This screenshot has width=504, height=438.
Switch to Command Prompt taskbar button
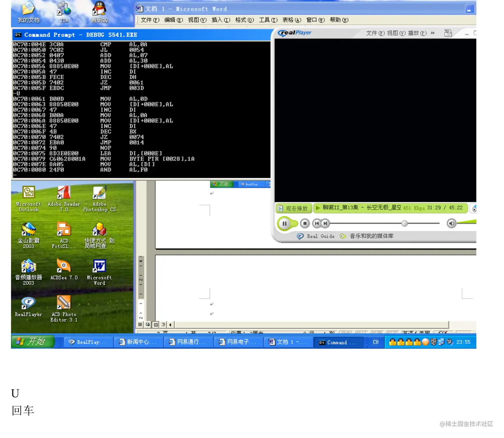[x=338, y=342]
